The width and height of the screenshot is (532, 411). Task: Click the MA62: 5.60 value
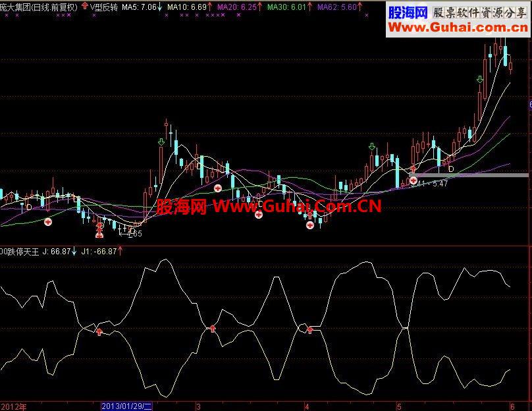point(337,7)
